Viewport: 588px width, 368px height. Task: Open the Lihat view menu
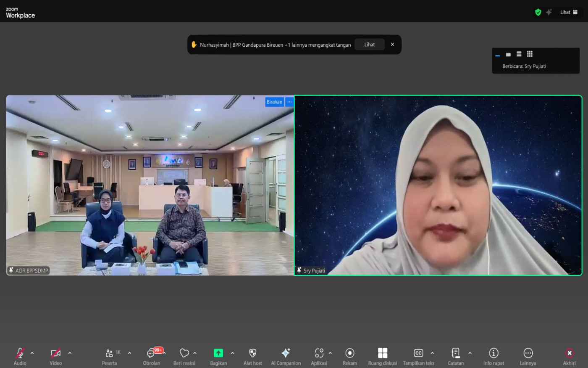(569, 12)
